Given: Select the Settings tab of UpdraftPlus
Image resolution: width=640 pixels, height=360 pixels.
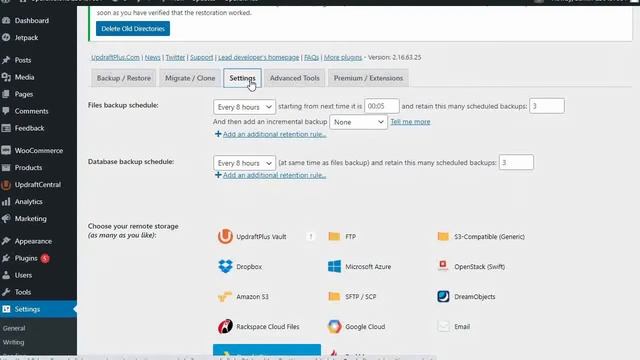Looking at the screenshot, I should pyautogui.click(x=242, y=78).
